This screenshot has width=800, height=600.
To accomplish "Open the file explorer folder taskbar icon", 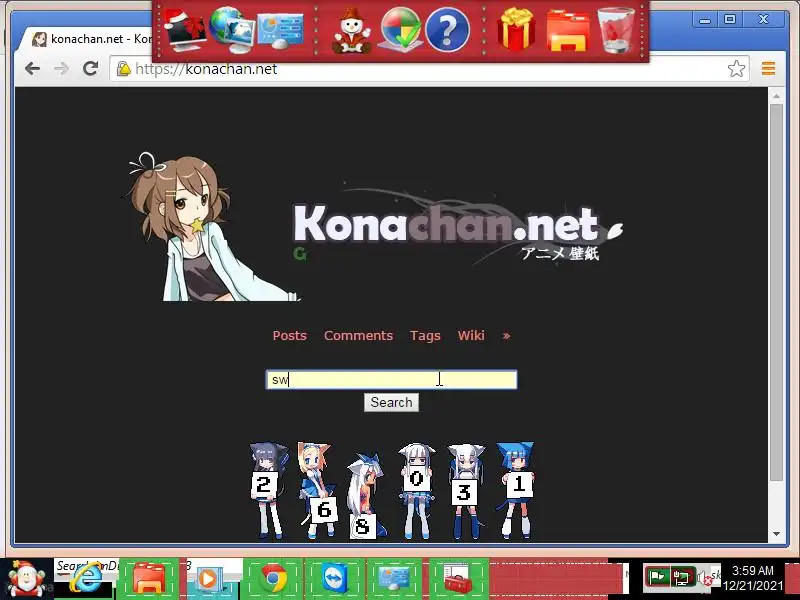I will pyautogui.click(x=148, y=579).
